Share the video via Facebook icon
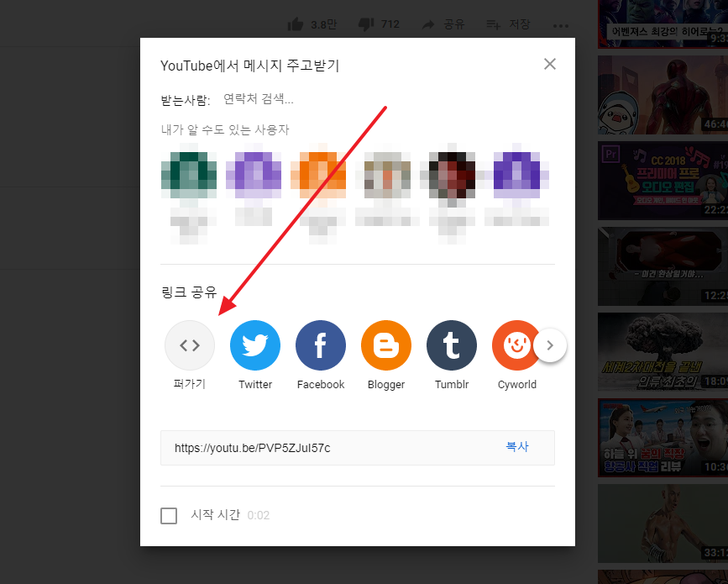This screenshot has width=728, height=584. pos(321,345)
